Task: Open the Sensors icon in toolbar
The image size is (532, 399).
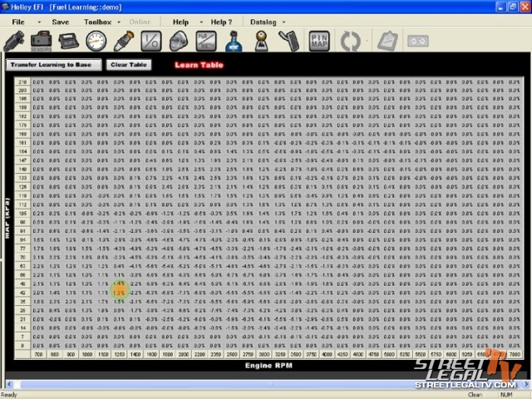Action: [x=41, y=41]
